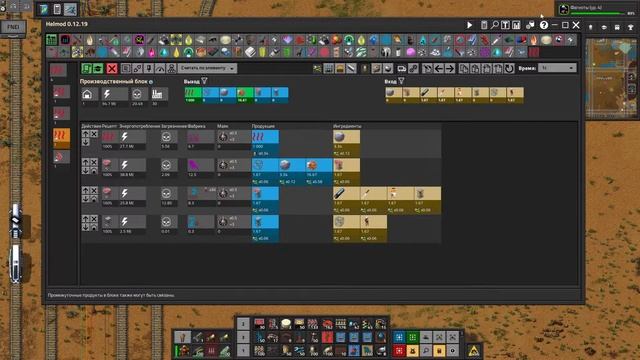Select the third block tab in left sidebar
This screenshot has height=360, width=640.
tap(61, 114)
